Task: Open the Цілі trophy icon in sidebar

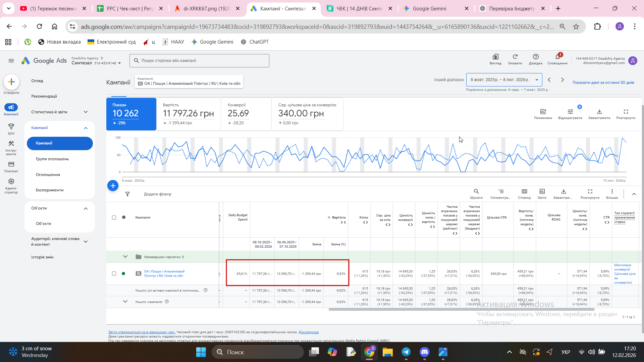Action: tap(11, 126)
